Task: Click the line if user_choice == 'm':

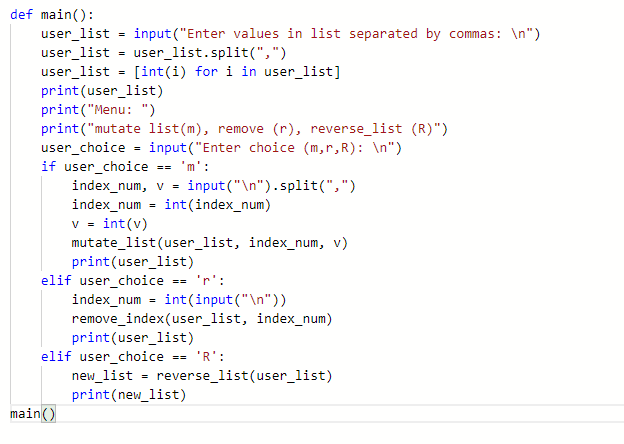Action: (125, 167)
